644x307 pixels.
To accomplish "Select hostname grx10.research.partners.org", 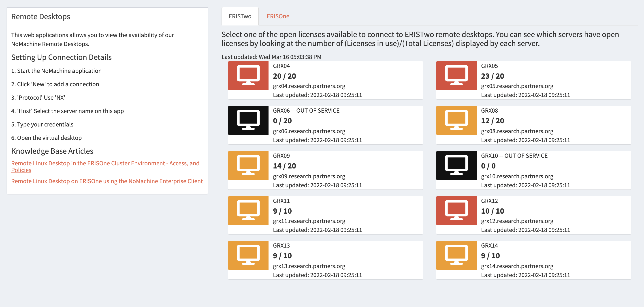I will tap(517, 176).
